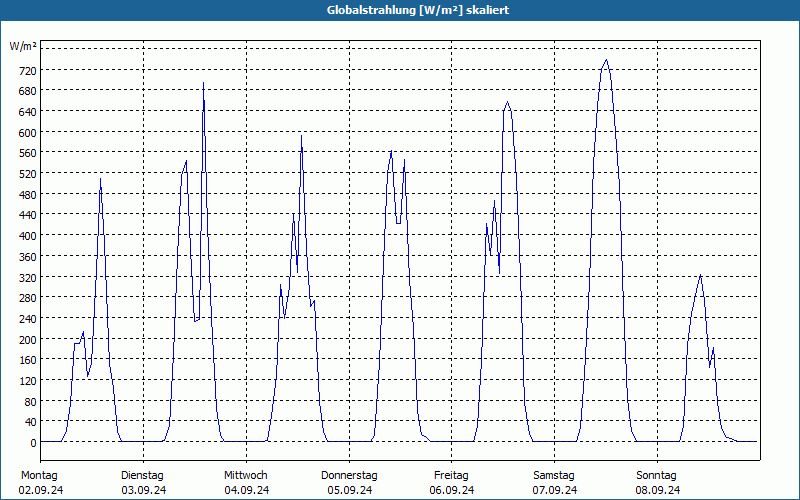Click the W/m² axis unit label
800x500 pixels.
pyautogui.click(x=23, y=46)
